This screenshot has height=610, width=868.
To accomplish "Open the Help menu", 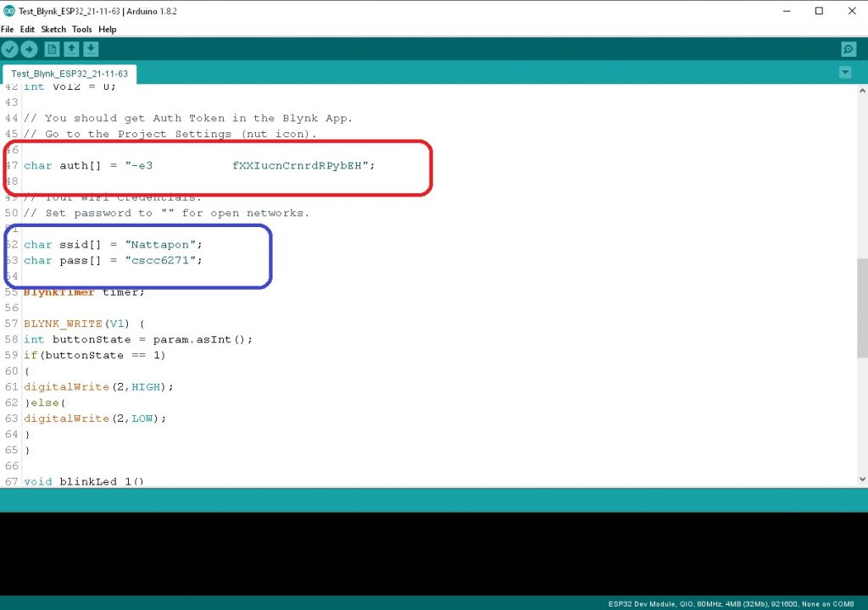I will pyautogui.click(x=108, y=30).
